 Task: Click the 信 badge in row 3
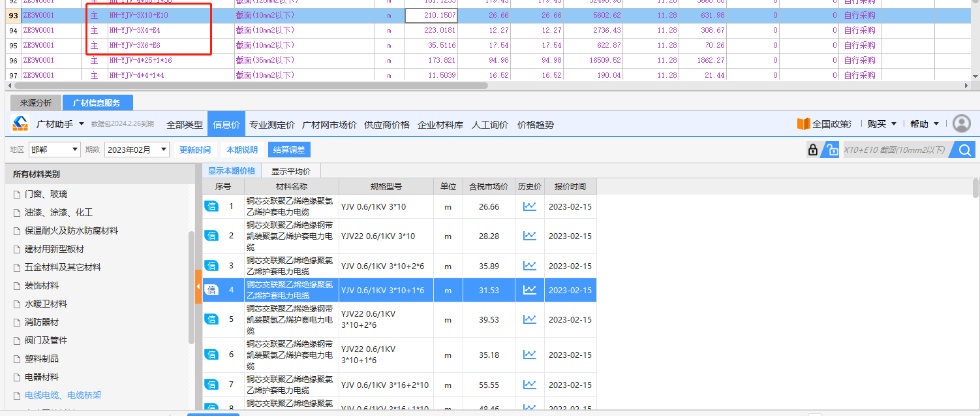(211, 266)
